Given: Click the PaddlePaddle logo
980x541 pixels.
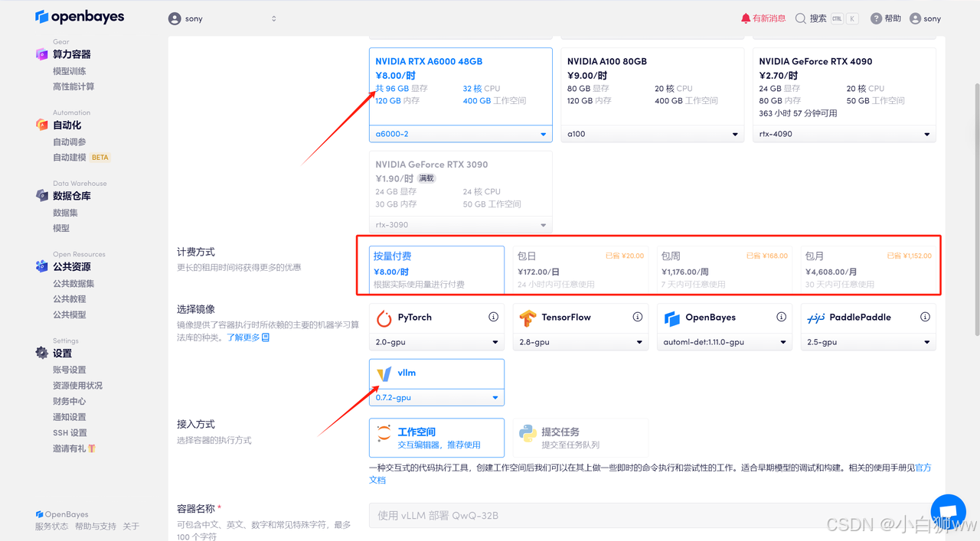Looking at the screenshot, I should coord(815,318).
